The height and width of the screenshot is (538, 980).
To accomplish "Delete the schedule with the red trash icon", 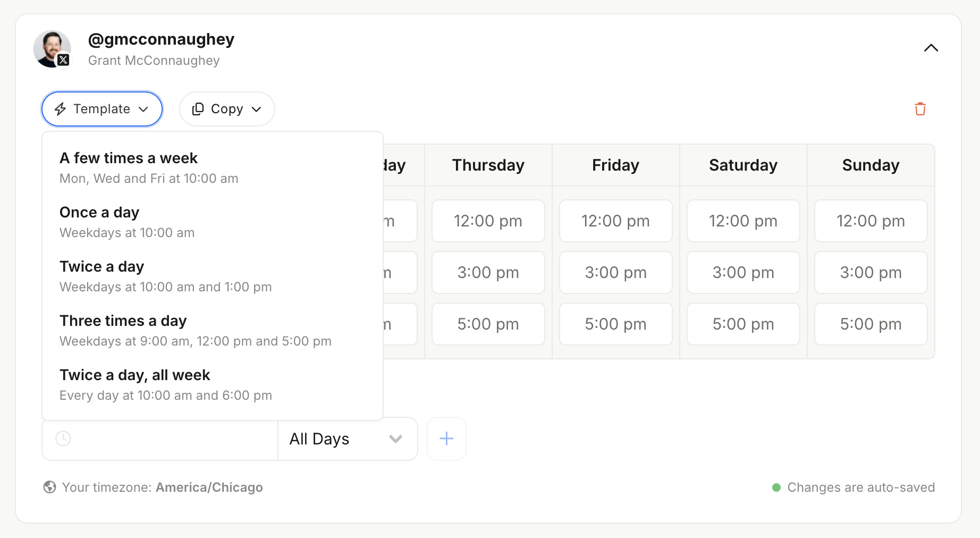I will pos(920,109).
